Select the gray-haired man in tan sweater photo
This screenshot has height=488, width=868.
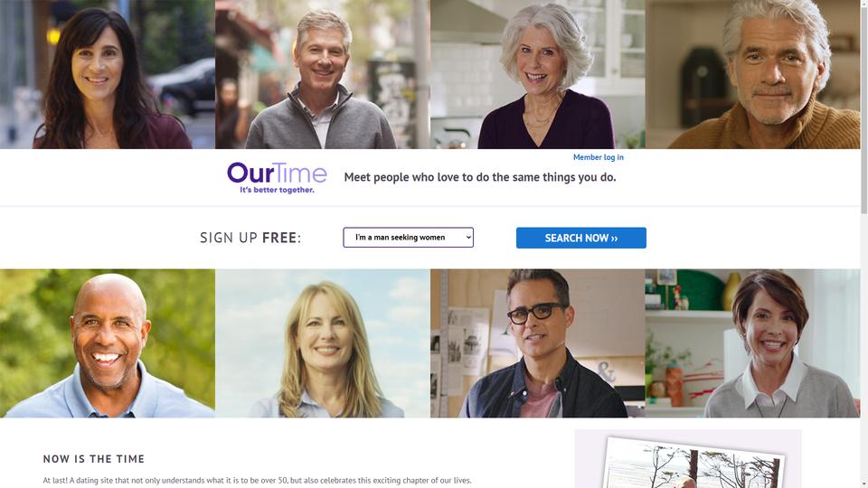pos(753,74)
